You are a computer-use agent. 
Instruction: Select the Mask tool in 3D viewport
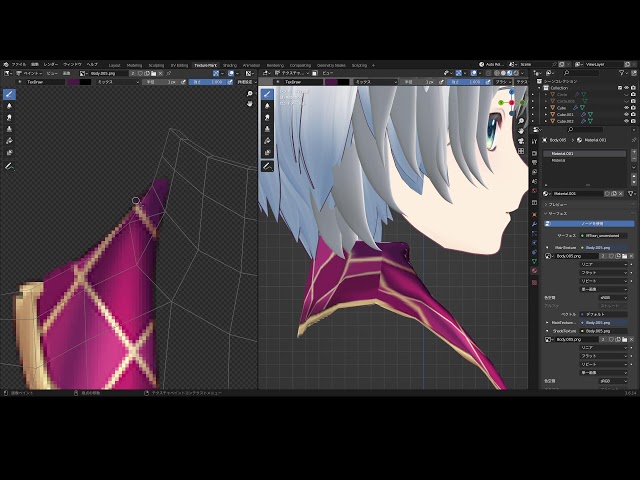267,153
